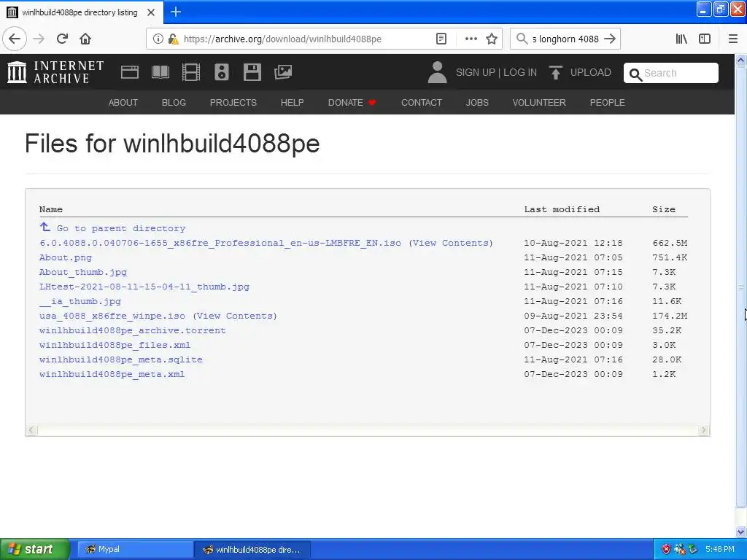Click the red shield tray icon

point(666,550)
